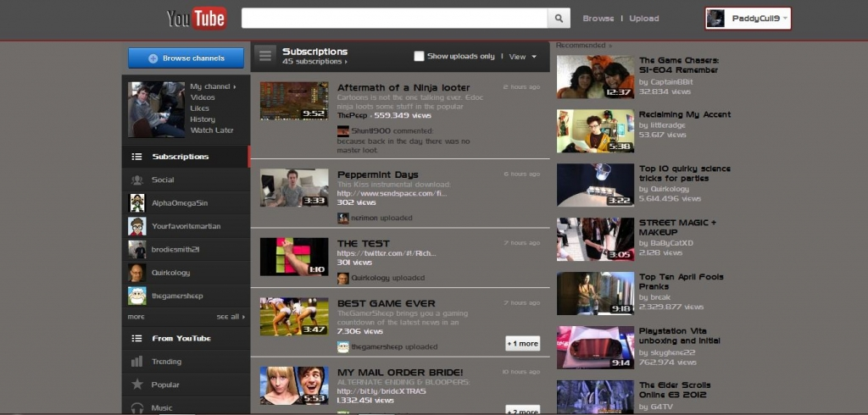This screenshot has height=415, width=868.
Task: Click the Yourfavoritemartian channel avatar
Action: point(136,226)
